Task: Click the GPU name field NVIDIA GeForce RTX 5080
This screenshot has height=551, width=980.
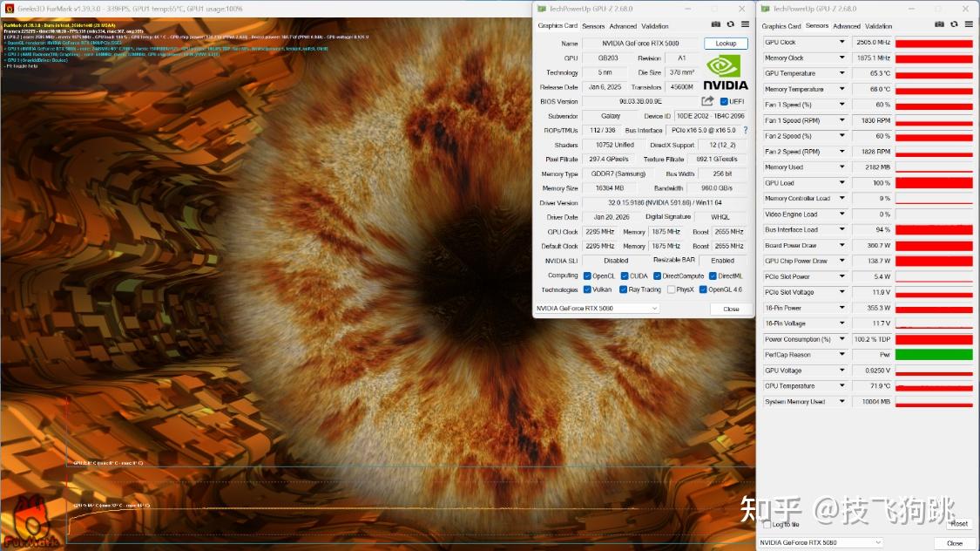Action: [640, 43]
